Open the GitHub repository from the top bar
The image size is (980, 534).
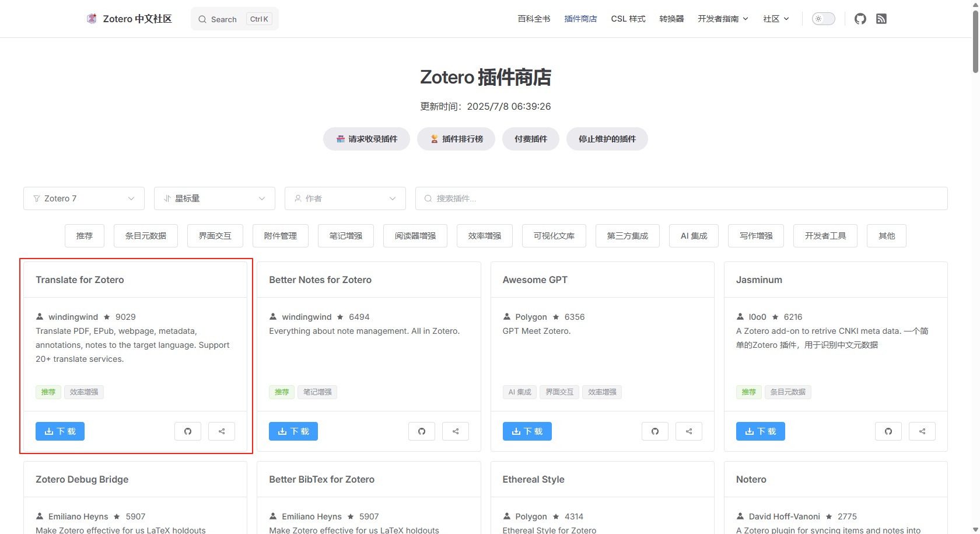(860, 19)
